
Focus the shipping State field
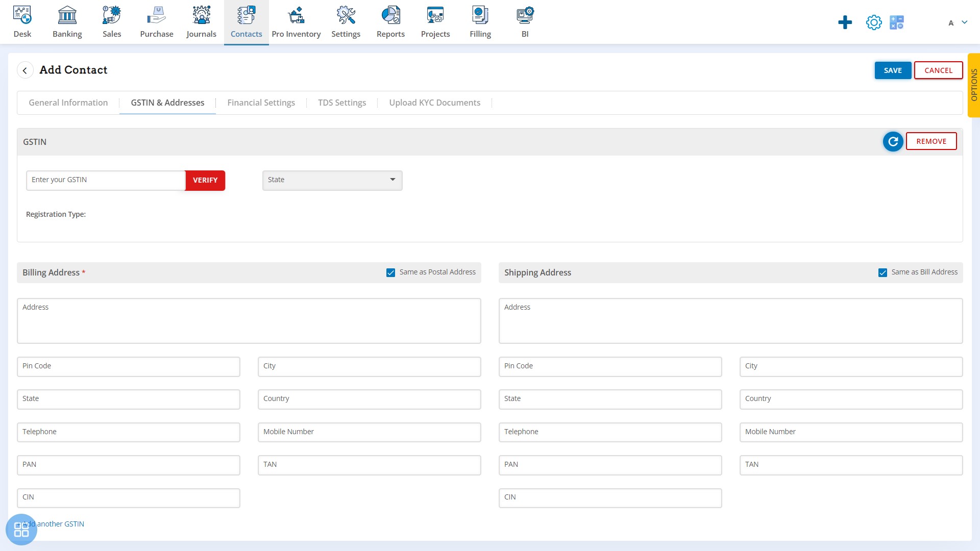click(x=610, y=399)
